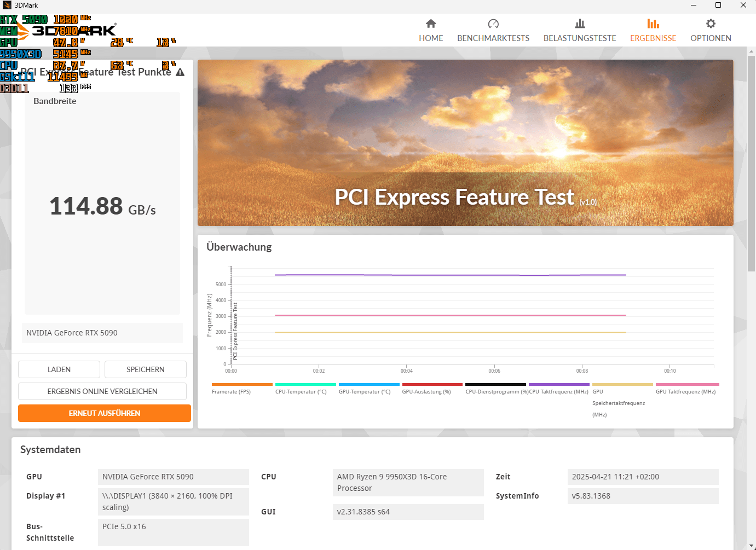This screenshot has height=550, width=756.
Task: Toggle CPU-Dienstprogramm legend swatch
Action: [x=495, y=384]
